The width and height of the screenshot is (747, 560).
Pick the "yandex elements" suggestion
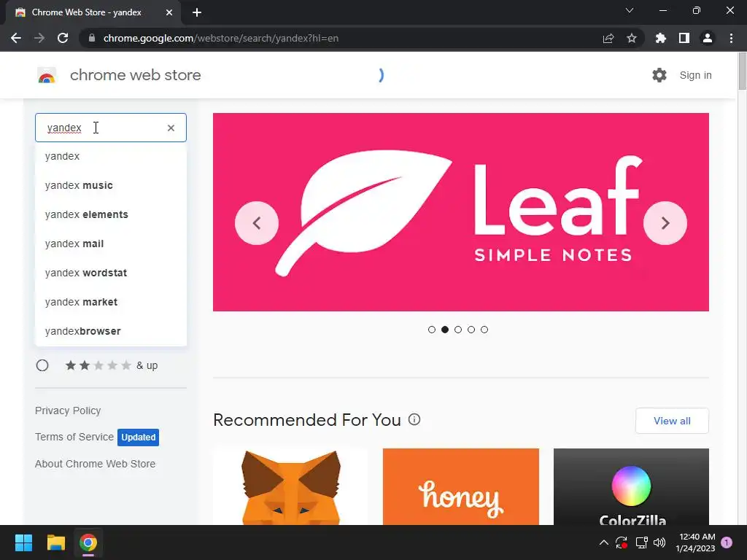tap(111, 214)
